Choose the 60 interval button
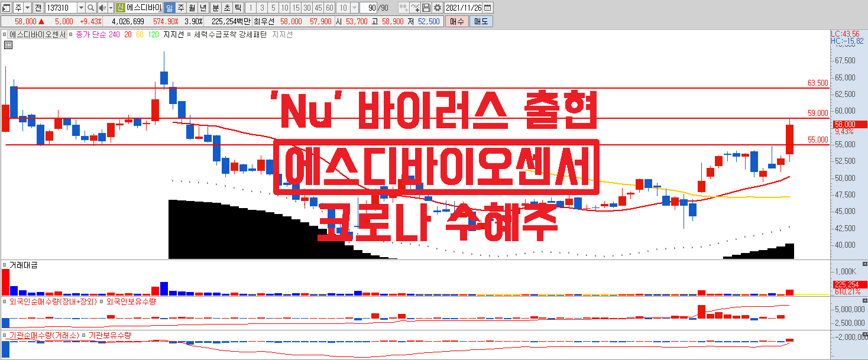 [329, 8]
